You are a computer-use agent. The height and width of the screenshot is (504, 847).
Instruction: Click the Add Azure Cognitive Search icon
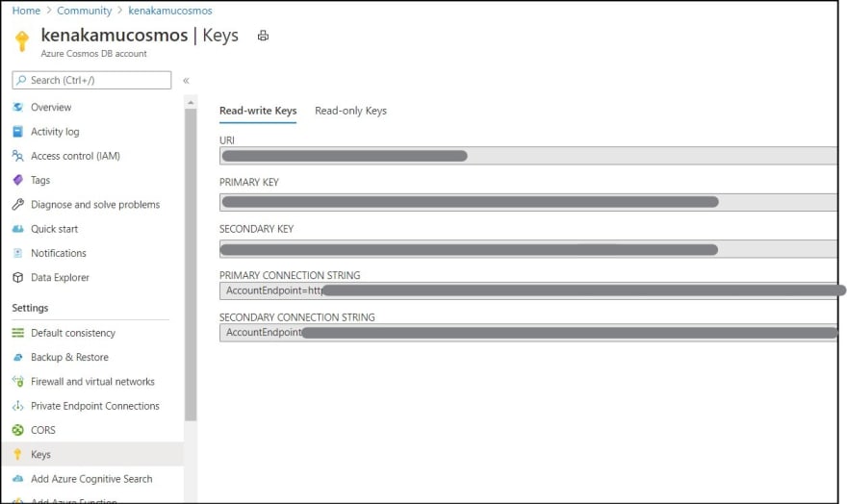18,479
